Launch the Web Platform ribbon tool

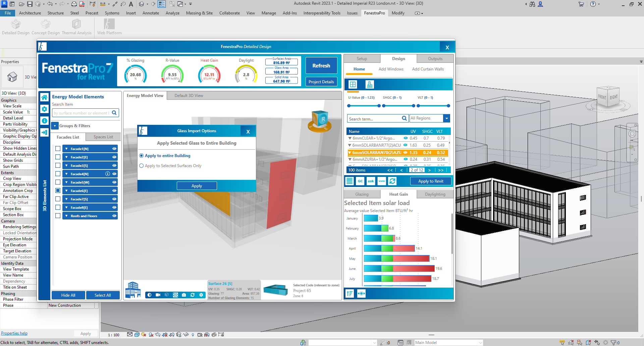click(x=109, y=27)
